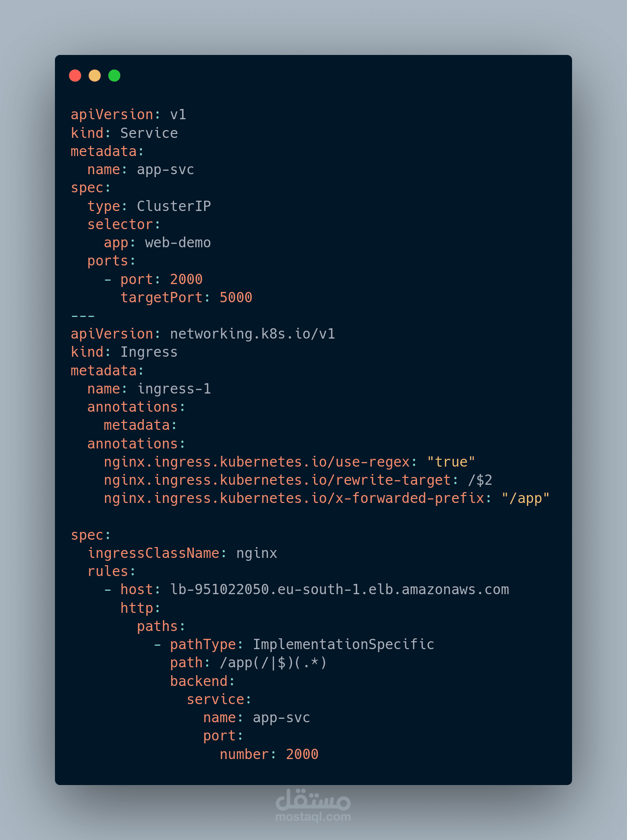Click the backend service name app-svc
627x840 pixels.
point(281,718)
